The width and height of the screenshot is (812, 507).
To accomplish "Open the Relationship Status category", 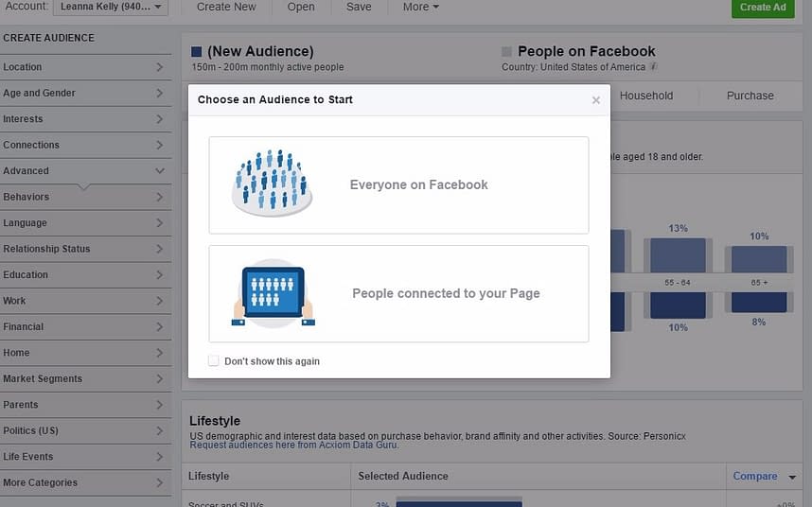I will tap(85, 249).
